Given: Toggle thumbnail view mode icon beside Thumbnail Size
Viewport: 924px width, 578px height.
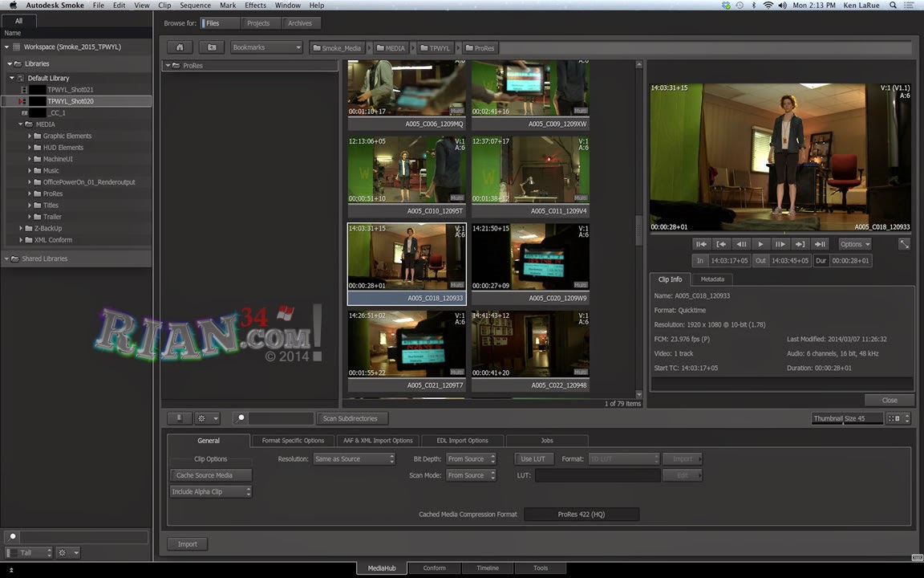Looking at the screenshot, I should (x=898, y=418).
